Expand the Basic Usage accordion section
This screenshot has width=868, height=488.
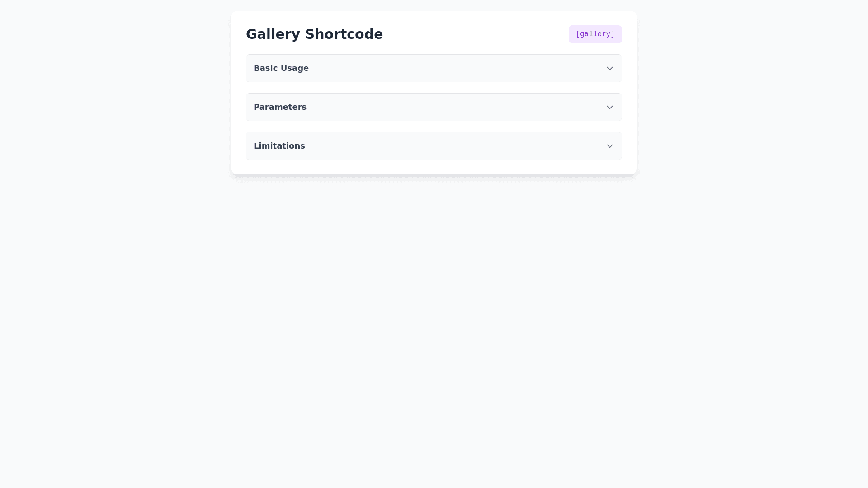433,69
